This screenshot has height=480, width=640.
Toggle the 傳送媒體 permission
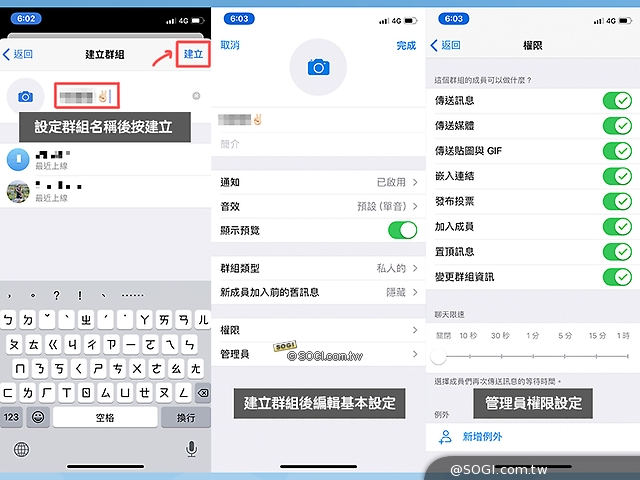(617, 126)
